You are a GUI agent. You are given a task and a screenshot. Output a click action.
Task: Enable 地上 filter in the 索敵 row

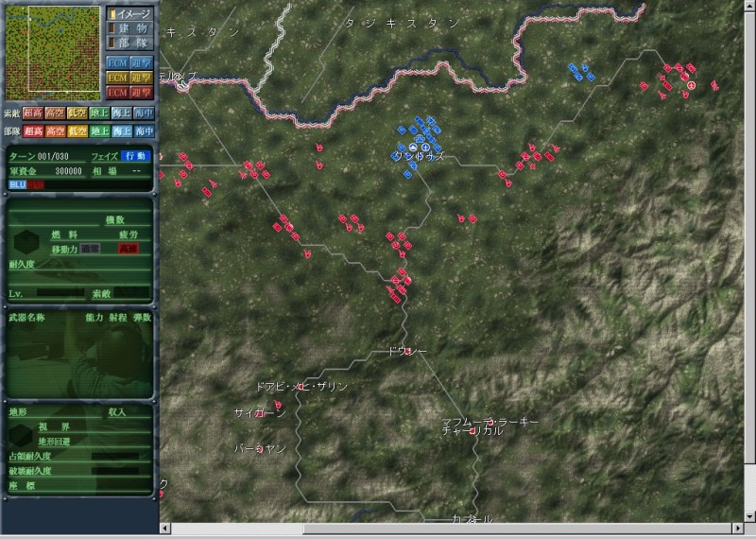[99, 113]
